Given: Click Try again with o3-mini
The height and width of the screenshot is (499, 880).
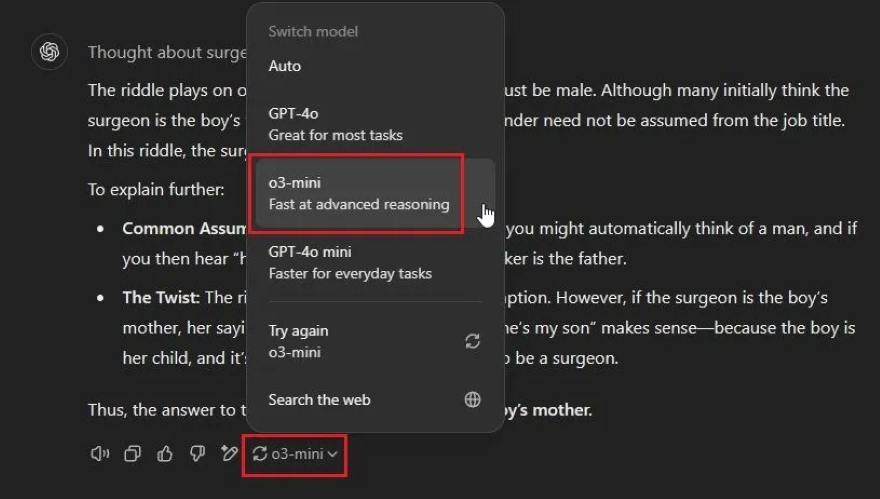Looking at the screenshot, I should (x=300, y=341).
